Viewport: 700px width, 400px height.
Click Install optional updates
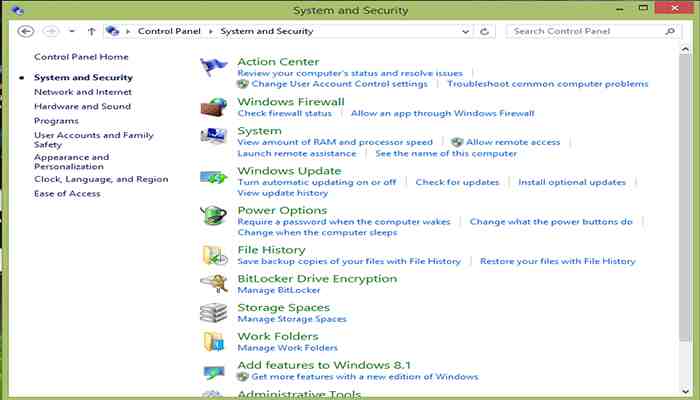(x=572, y=182)
